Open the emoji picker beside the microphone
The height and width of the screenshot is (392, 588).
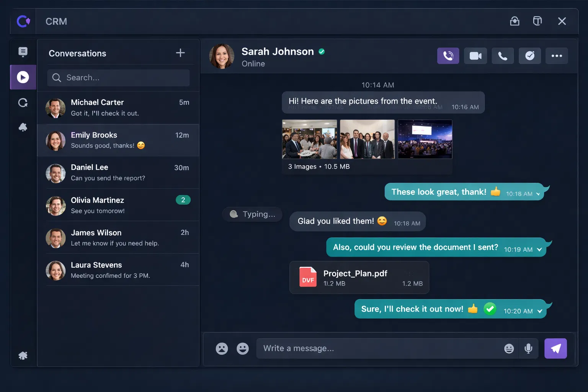pos(509,348)
